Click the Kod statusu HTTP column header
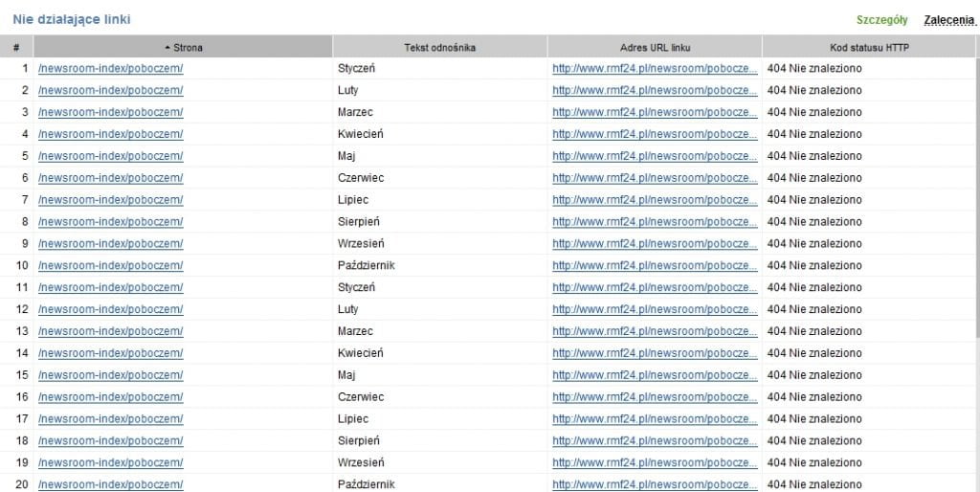 tap(869, 47)
